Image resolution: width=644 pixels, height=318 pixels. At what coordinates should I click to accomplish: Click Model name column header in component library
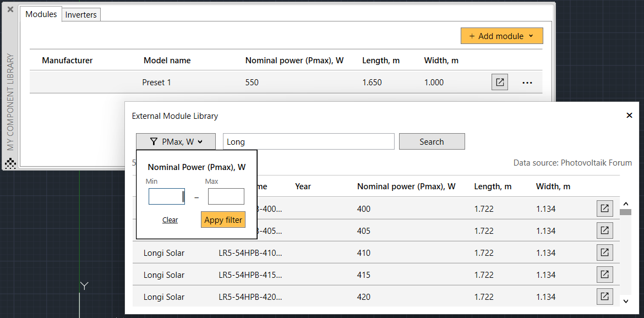[167, 61]
